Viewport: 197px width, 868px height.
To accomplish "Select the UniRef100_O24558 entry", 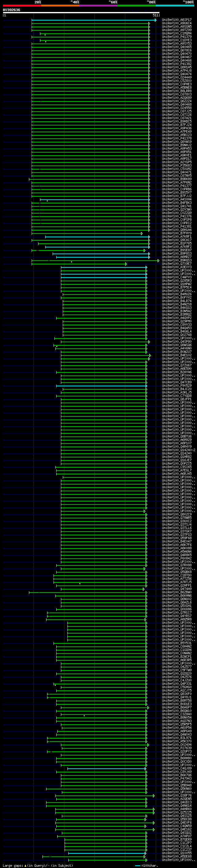I will click(176, 108).
